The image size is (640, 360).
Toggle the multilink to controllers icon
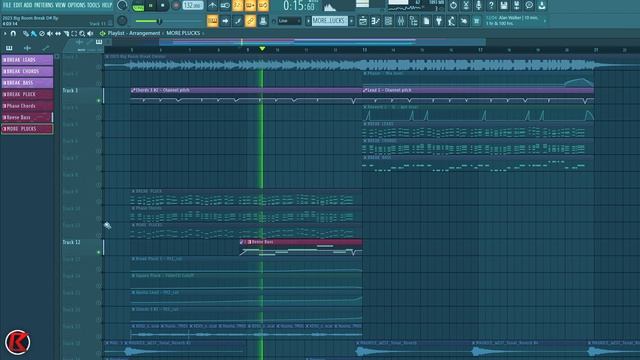(263, 20)
